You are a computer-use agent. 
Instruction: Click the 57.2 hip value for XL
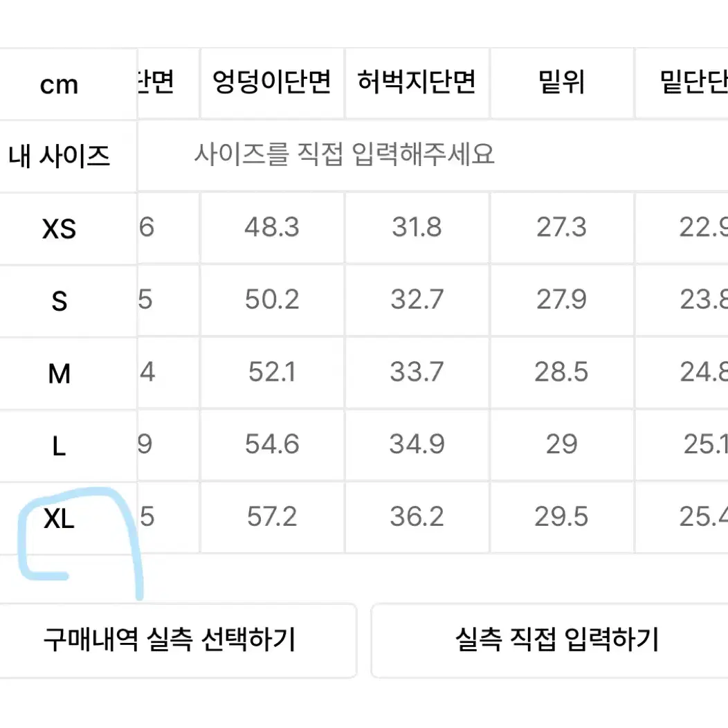272,517
